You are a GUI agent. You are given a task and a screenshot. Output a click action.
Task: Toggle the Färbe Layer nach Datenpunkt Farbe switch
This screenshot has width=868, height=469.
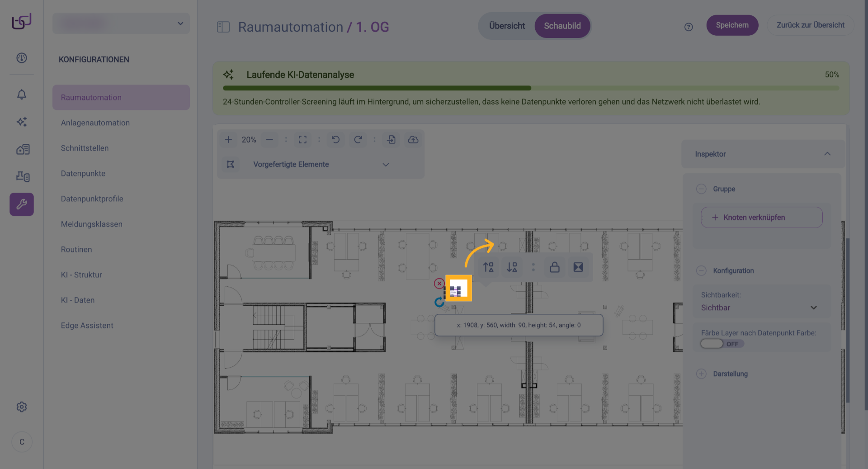(x=712, y=344)
